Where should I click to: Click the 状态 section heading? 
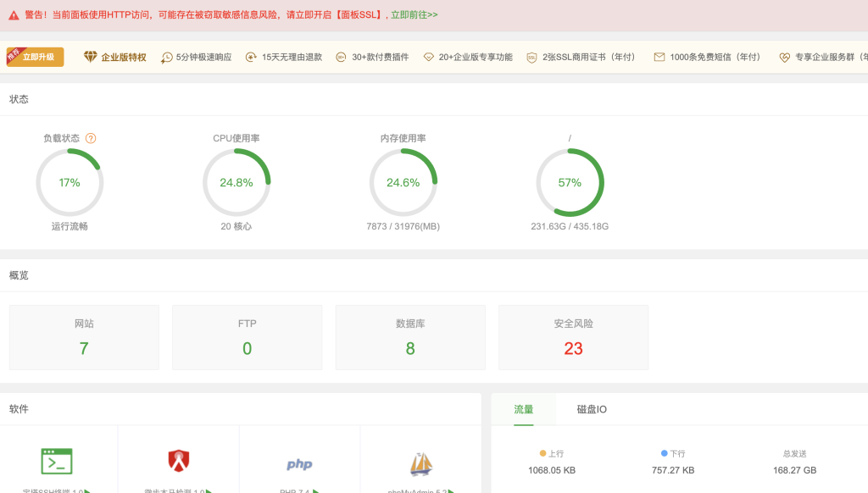coord(19,99)
